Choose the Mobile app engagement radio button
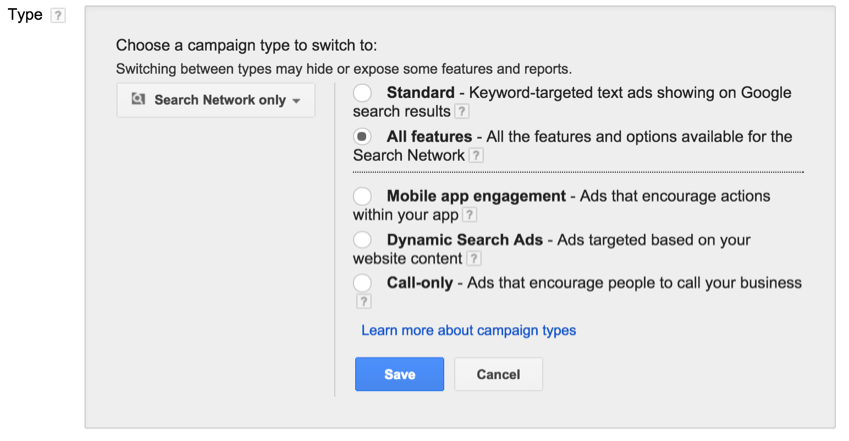 click(362, 196)
